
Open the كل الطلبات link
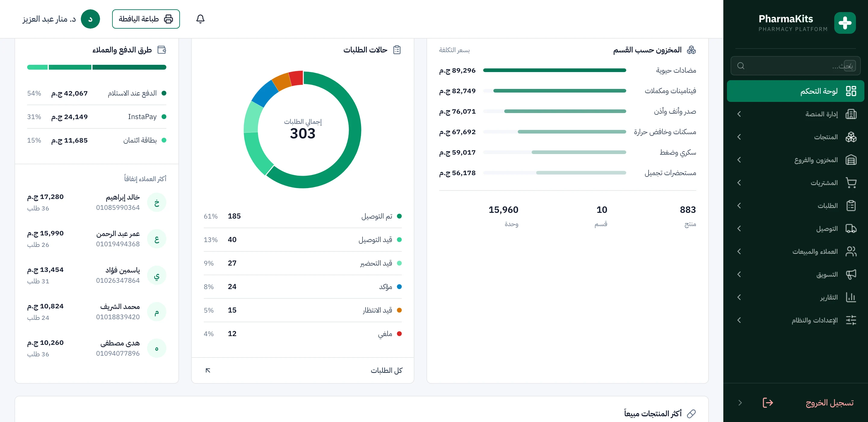pos(386,370)
